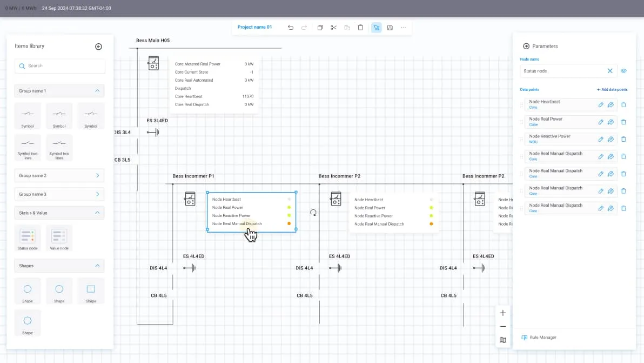Save the project with the disk icon

click(x=390, y=28)
